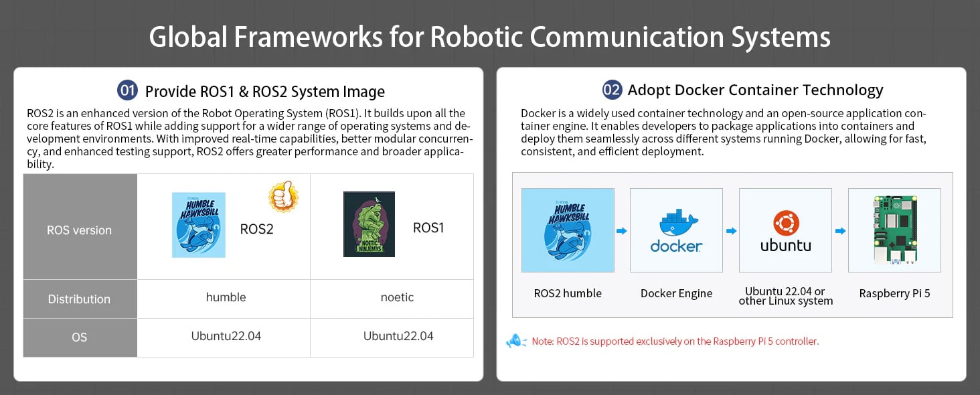Click the red ROS2 Raspberry Pi 5 note text
This screenshot has width=980, height=395.
coord(675,341)
